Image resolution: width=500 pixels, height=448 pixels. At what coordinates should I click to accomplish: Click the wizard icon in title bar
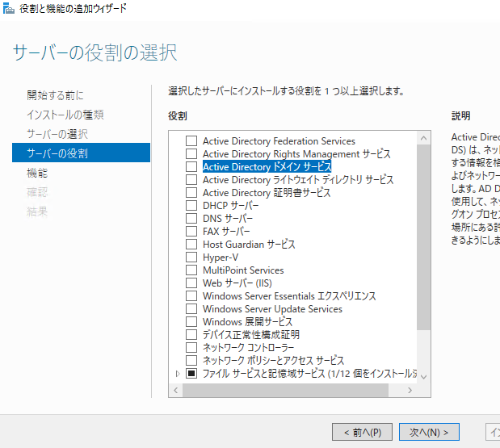(9, 9)
